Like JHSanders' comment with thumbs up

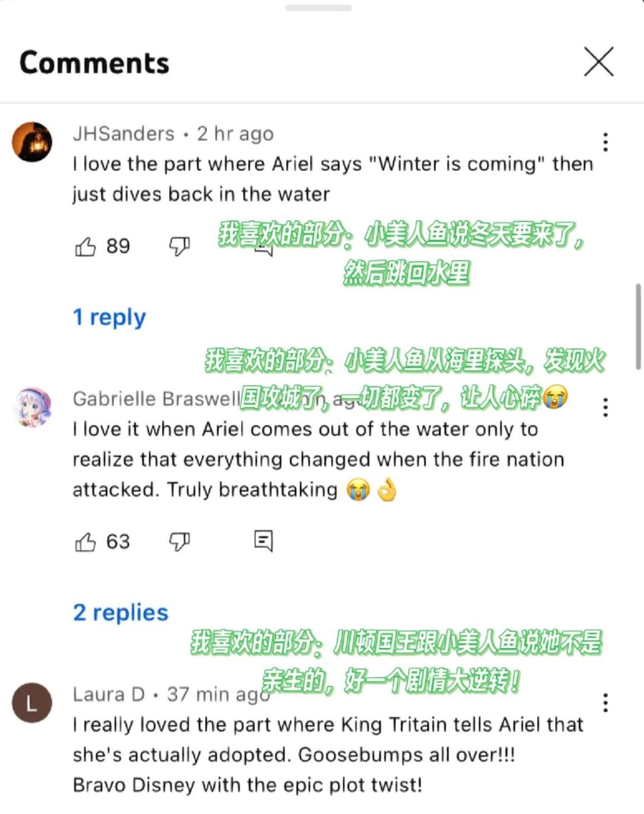(x=85, y=247)
